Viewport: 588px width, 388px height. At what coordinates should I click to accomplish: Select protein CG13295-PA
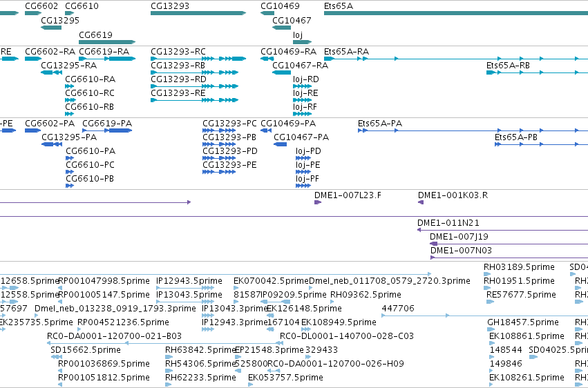[x=52, y=144]
